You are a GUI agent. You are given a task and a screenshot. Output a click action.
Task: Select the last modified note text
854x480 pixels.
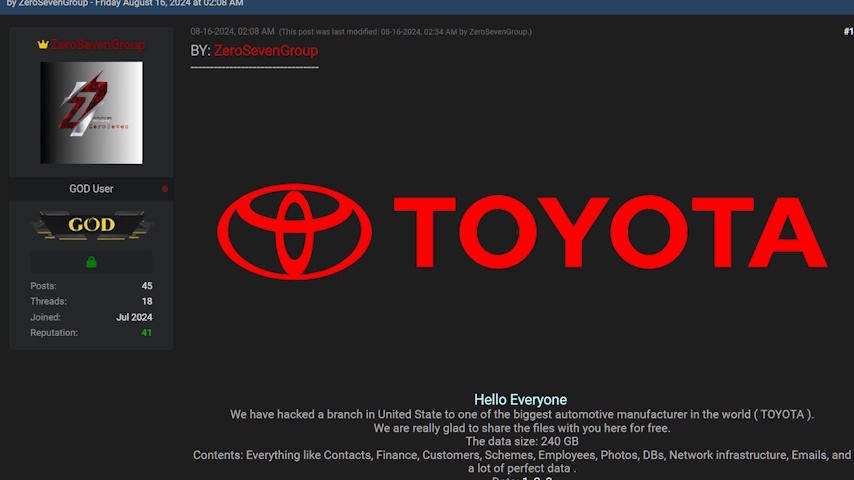(405, 32)
